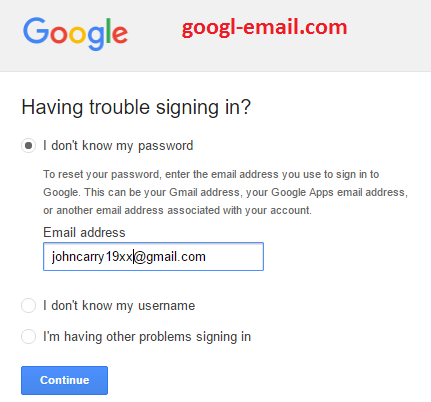Viewport: 431px width, 402px height.
Task: Click the Continue button
Action: click(64, 380)
